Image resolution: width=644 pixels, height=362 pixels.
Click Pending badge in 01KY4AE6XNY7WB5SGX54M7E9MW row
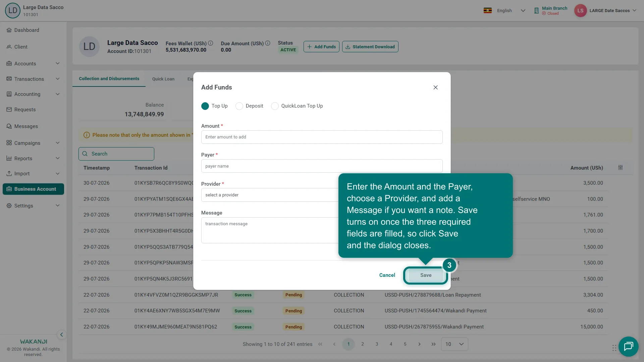point(293,311)
